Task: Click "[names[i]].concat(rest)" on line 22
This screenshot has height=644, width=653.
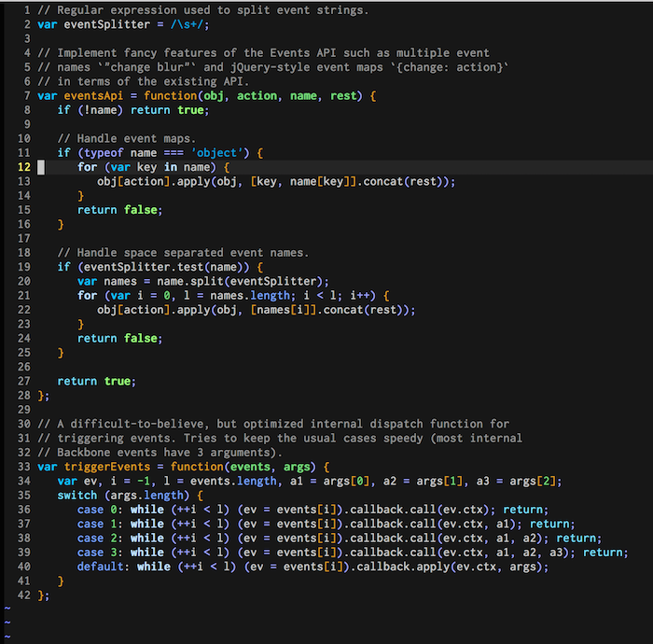Action: (x=330, y=310)
